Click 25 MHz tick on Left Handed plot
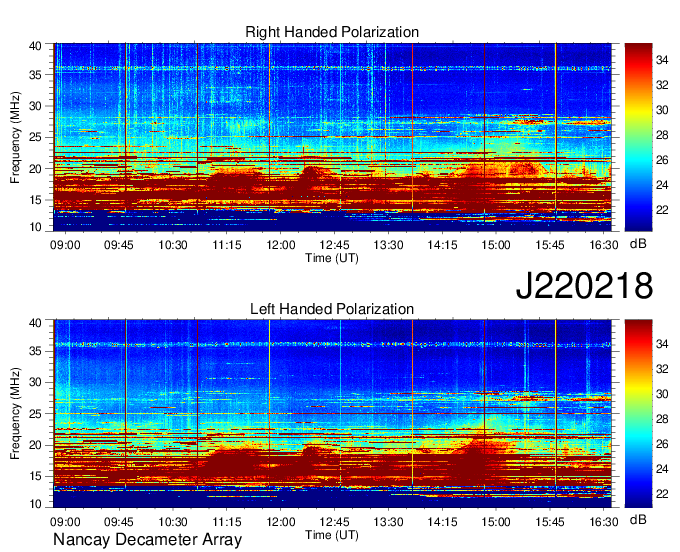680x552 pixels. point(36,414)
